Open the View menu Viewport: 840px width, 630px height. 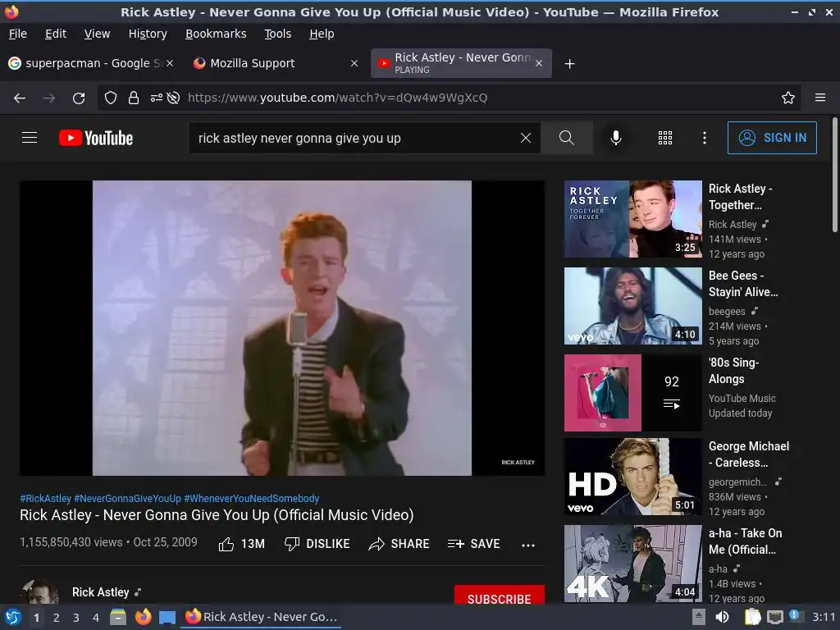97,34
